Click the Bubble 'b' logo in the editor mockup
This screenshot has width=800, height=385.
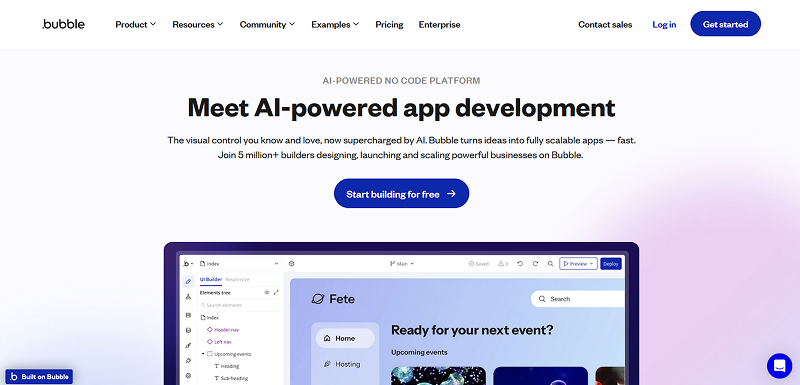186,264
